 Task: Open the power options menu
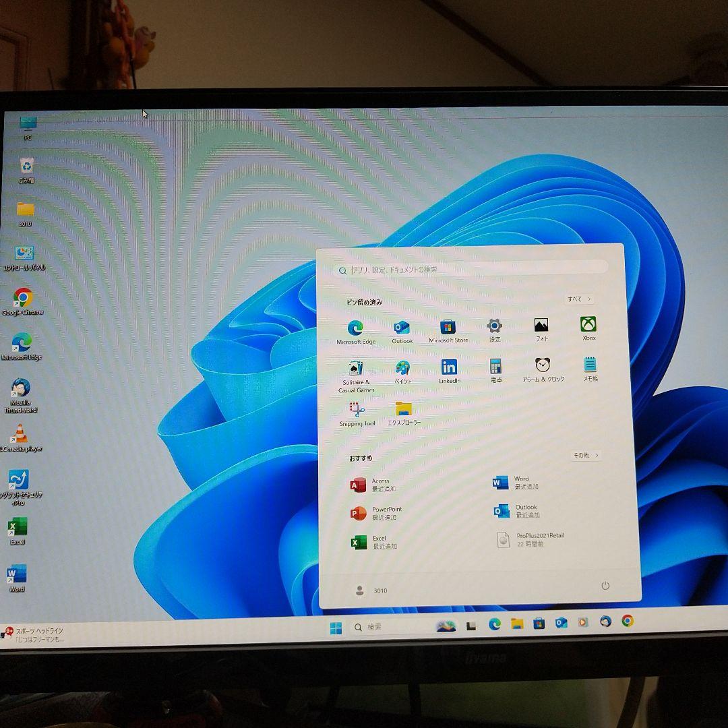tap(605, 587)
